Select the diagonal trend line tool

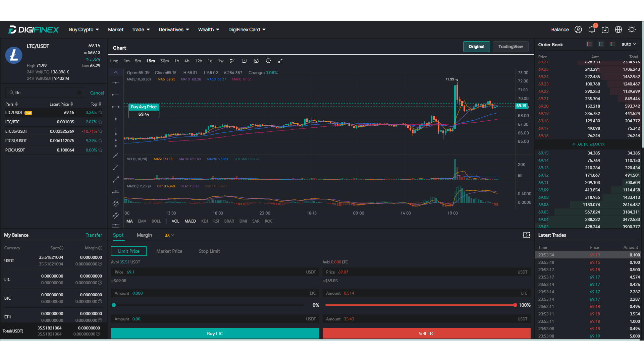point(116,156)
